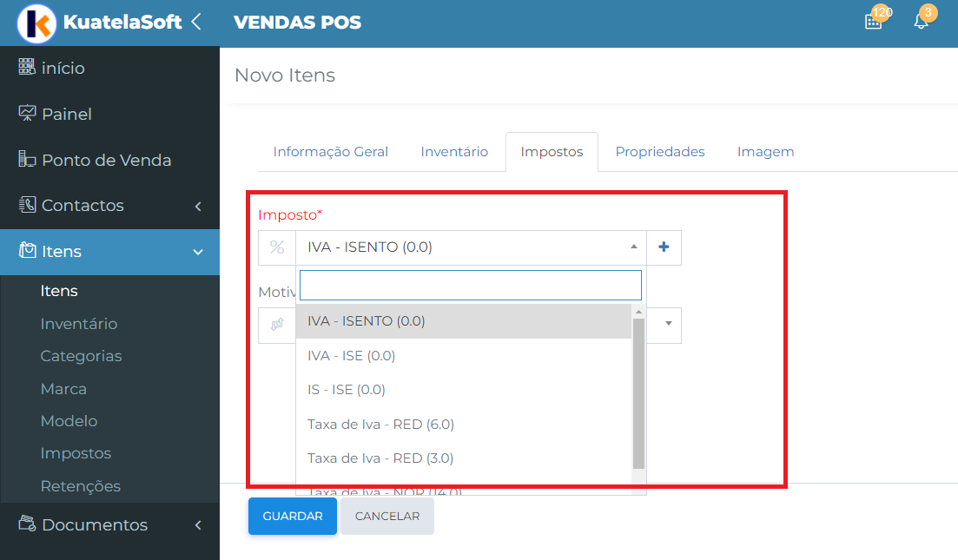Choose IVA - ISE (0.0) option

464,355
